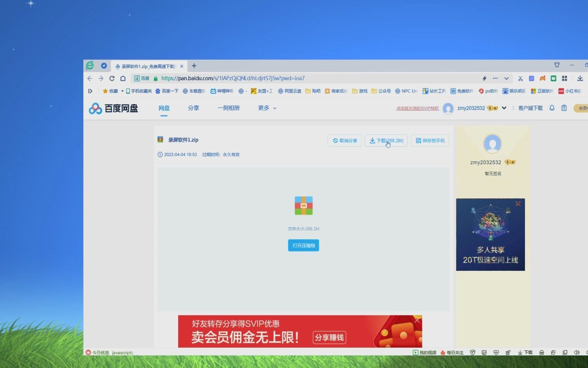
Task: Click the shield security icon in status bar
Action: 473,353
